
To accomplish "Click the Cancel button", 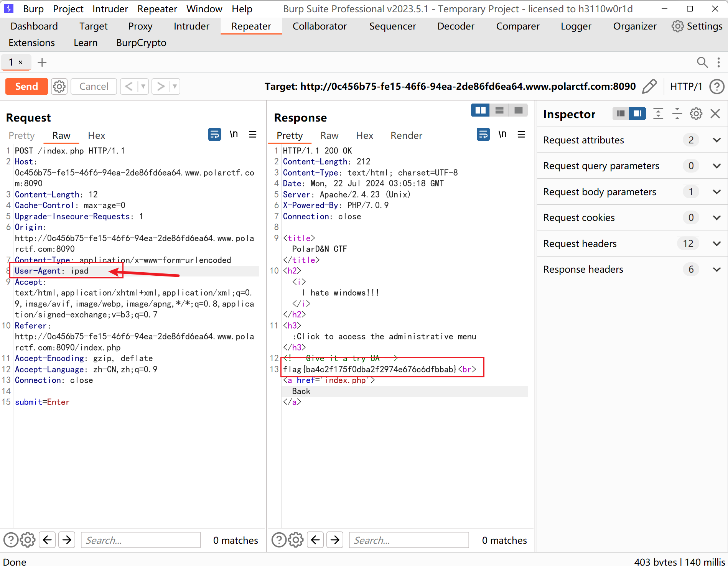I will pos(94,86).
